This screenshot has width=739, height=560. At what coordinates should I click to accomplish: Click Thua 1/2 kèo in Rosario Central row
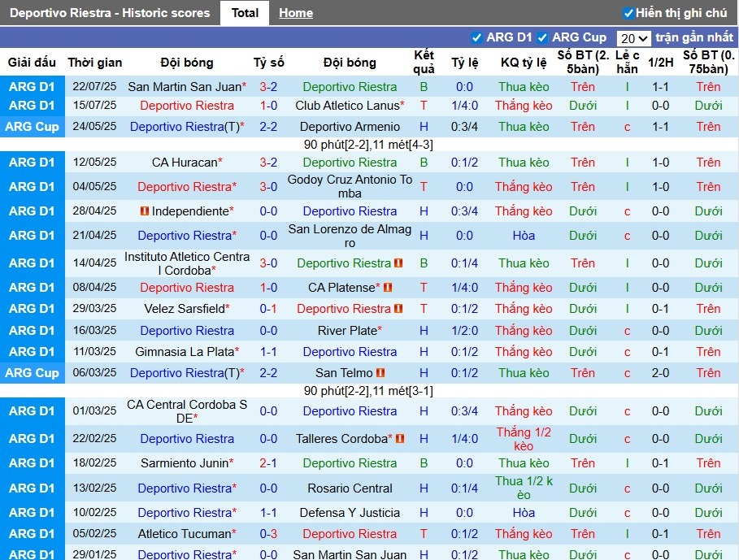(x=524, y=488)
